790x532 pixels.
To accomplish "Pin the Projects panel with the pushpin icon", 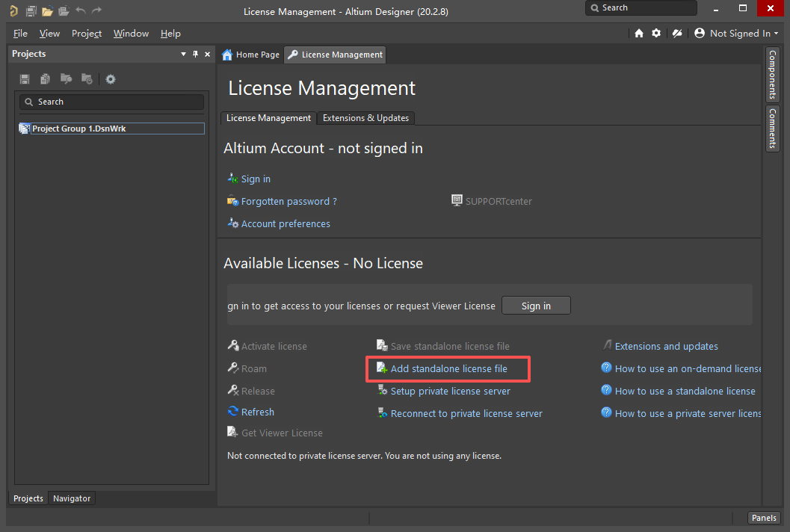I will click(196, 54).
